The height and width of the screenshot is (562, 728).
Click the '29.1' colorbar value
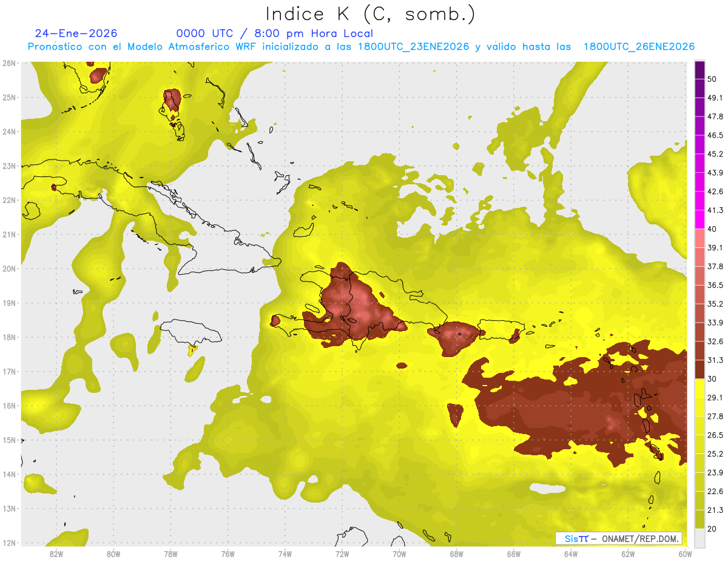[715, 398]
